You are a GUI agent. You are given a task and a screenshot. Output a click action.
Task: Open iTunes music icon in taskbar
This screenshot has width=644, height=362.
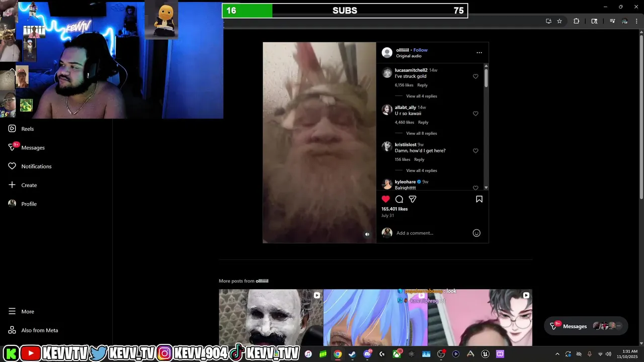click(x=308, y=354)
